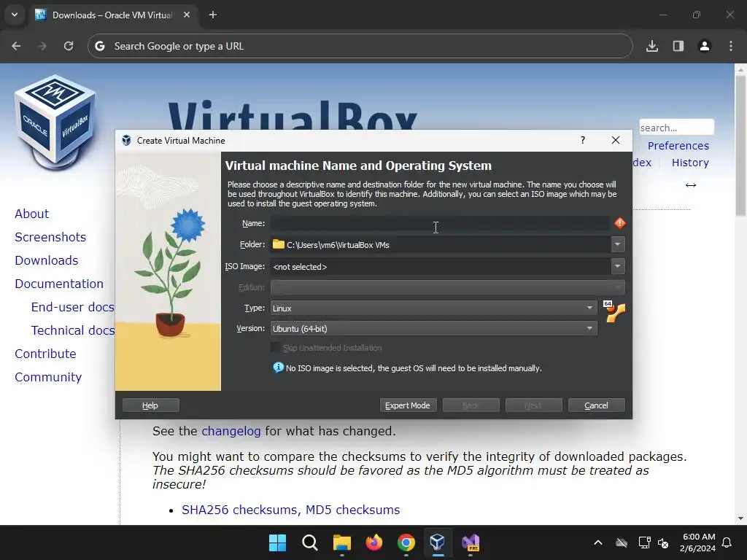Open the Windows Start button

point(277,542)
